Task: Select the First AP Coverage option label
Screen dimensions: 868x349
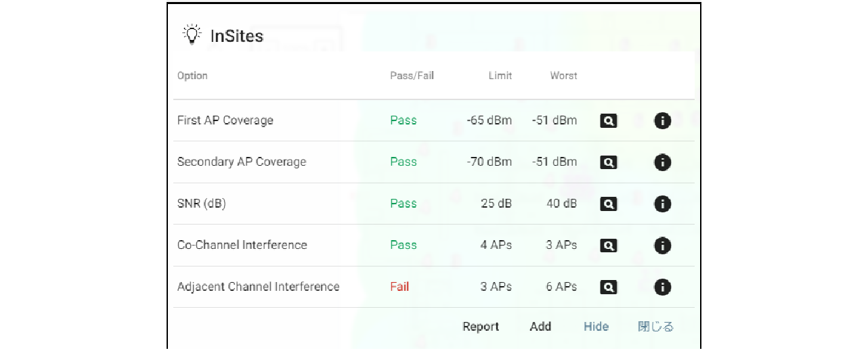Action: pyautogui.click(x=225, y=120)
